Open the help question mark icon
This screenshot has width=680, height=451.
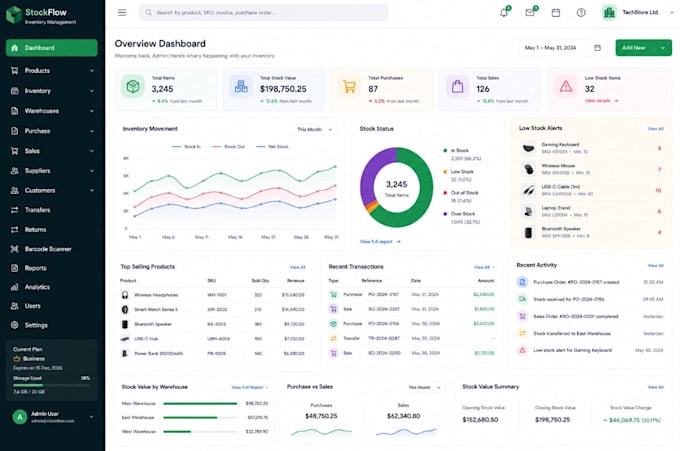pos(581,13)
